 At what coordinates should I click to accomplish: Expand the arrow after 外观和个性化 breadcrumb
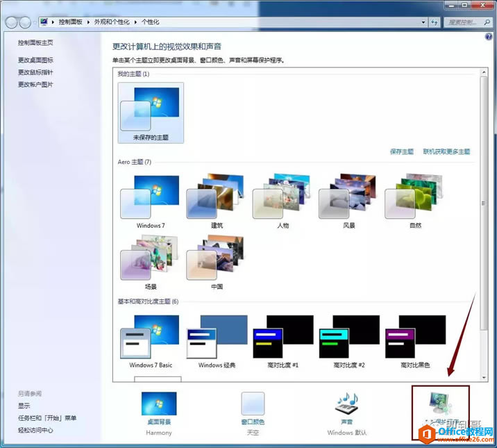click(135, 22)
